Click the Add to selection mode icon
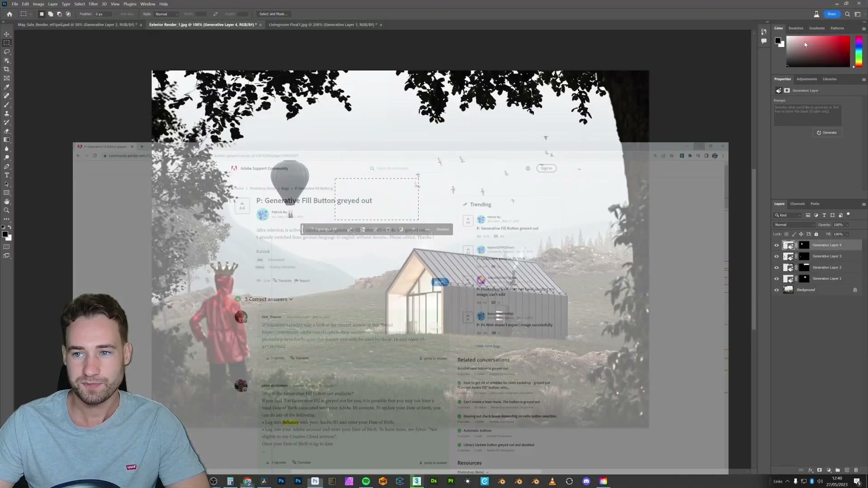This screenshot has height=488, width=868. coord(51,14)
